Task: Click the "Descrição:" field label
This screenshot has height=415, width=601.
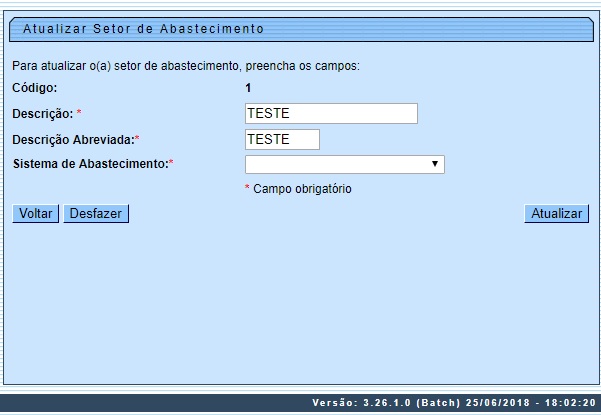Action: [42, 113]
